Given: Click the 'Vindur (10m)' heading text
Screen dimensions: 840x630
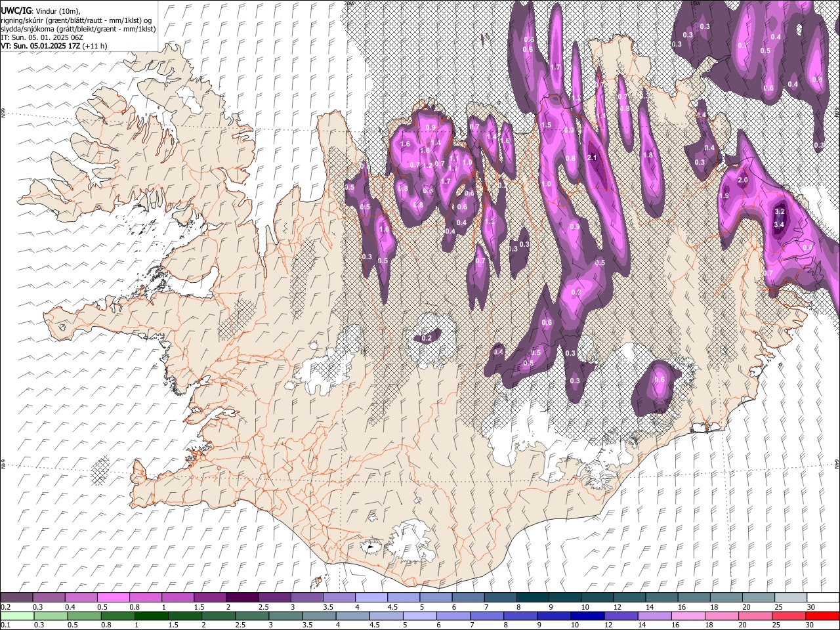Looking at the screenshot, I should (57, 11).
